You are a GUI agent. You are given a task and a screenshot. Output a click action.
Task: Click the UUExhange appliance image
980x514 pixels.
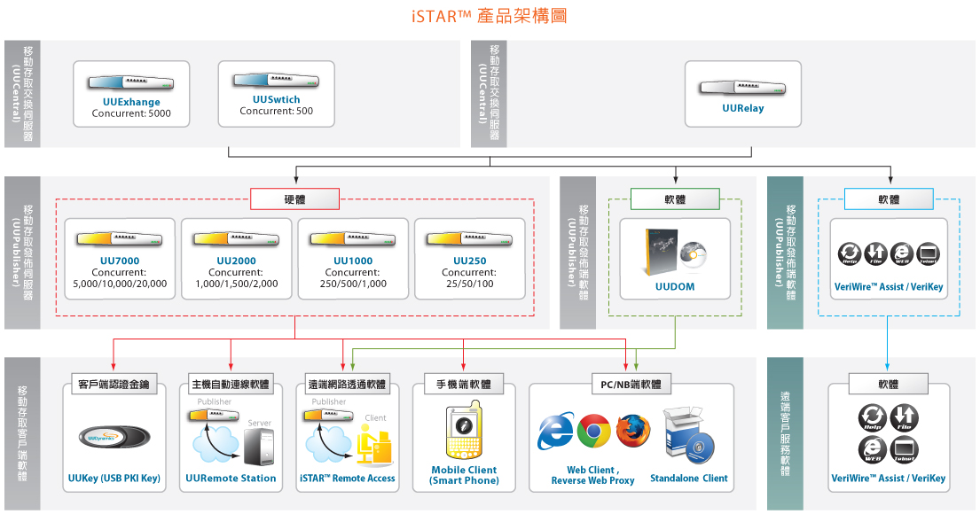pos(130,82)
